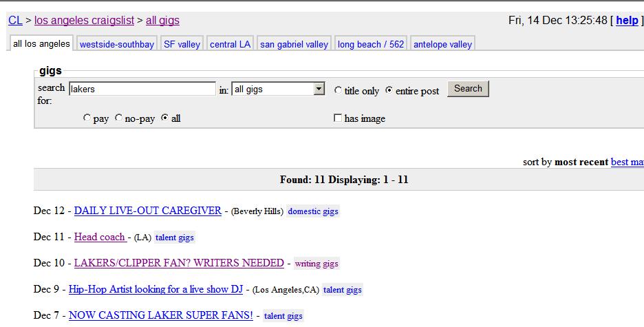The image size is (644, 327).
Task: Select the 'all' pay filter radio
Action: point(164,118)
